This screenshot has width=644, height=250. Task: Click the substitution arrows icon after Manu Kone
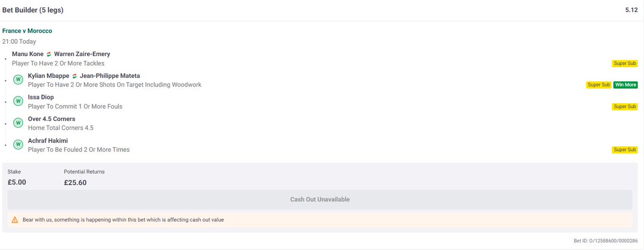(x=49, y=54)
